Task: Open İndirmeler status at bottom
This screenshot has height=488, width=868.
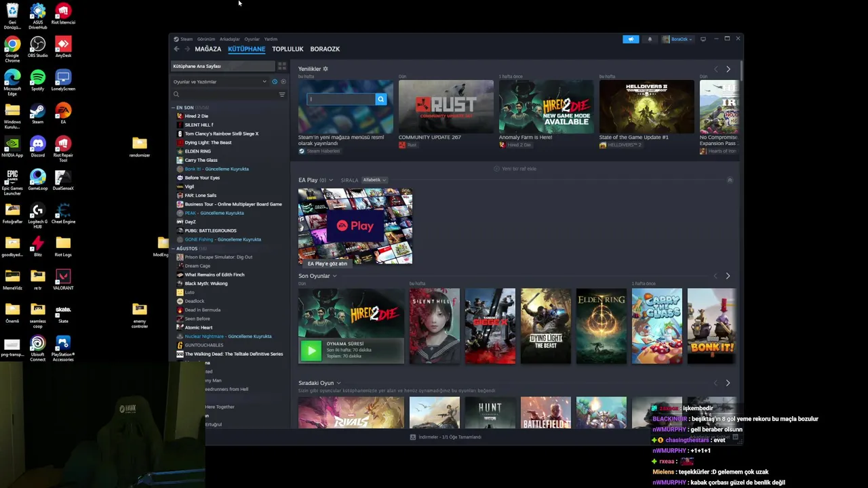Action: tap(446, 437)
